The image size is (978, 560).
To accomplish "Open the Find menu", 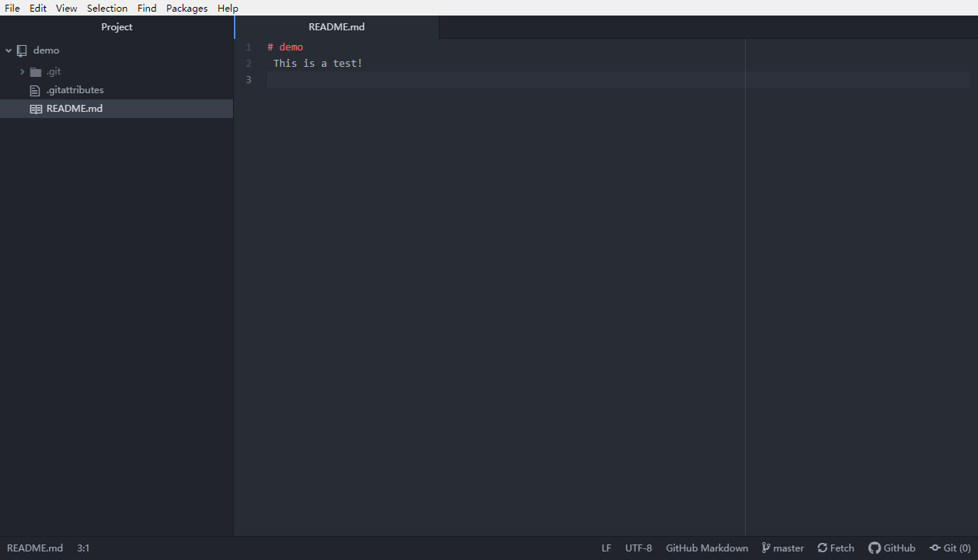I will pyautogui.click(x=147, y=8).
